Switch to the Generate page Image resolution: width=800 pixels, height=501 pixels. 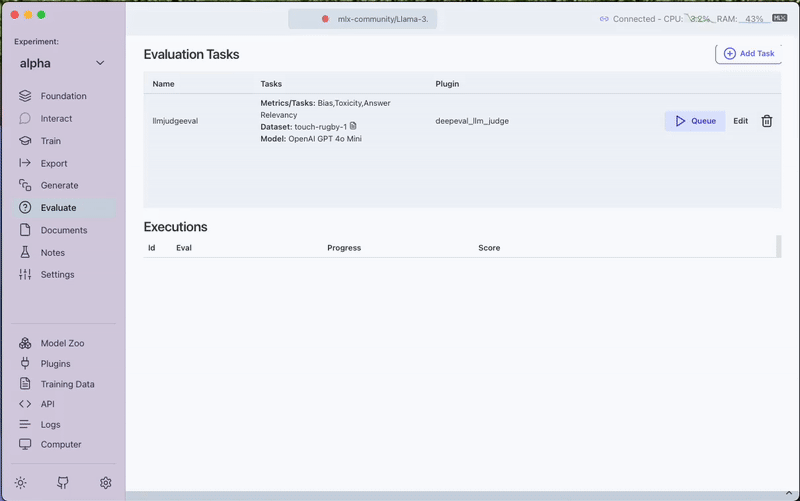point(59,185)
